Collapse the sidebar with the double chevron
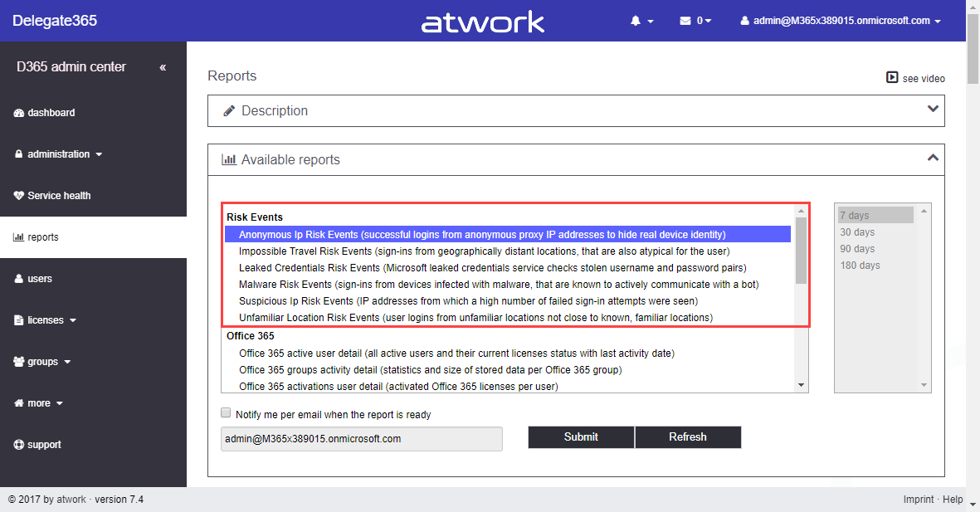 pos(163,67)
